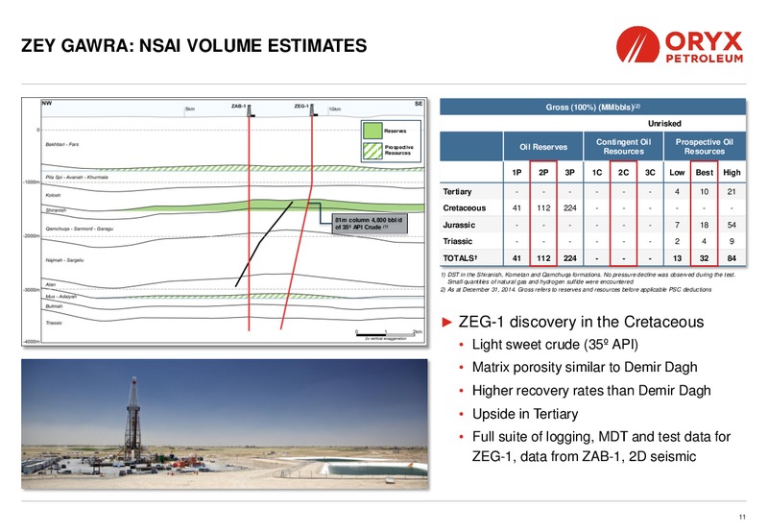The width and height of the screenshot is (768, 532).
Task: Click Jurassic High value 54
Action: pyautogui.click(x=732, y=225)
